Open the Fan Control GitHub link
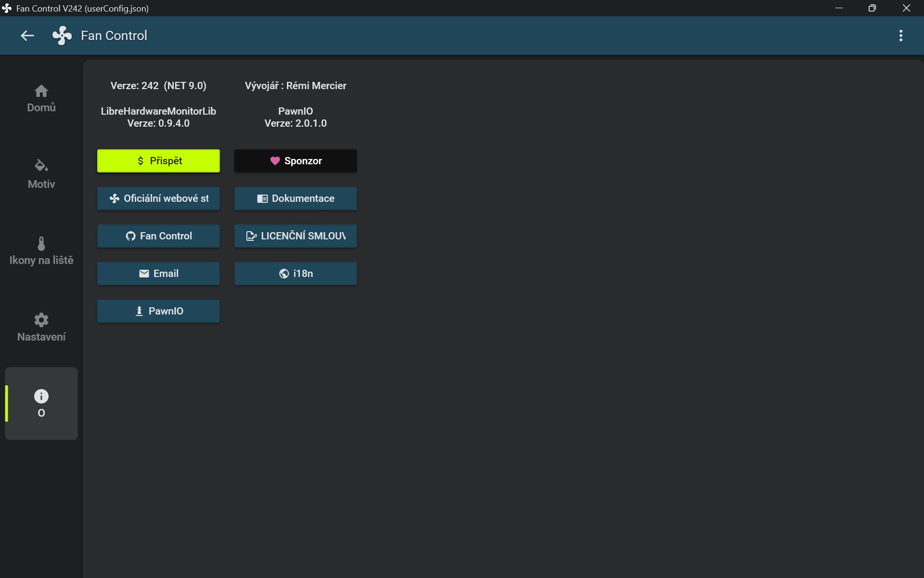This screenshot has width=924, height=578. pyautogui.click(x=158, y=236)
